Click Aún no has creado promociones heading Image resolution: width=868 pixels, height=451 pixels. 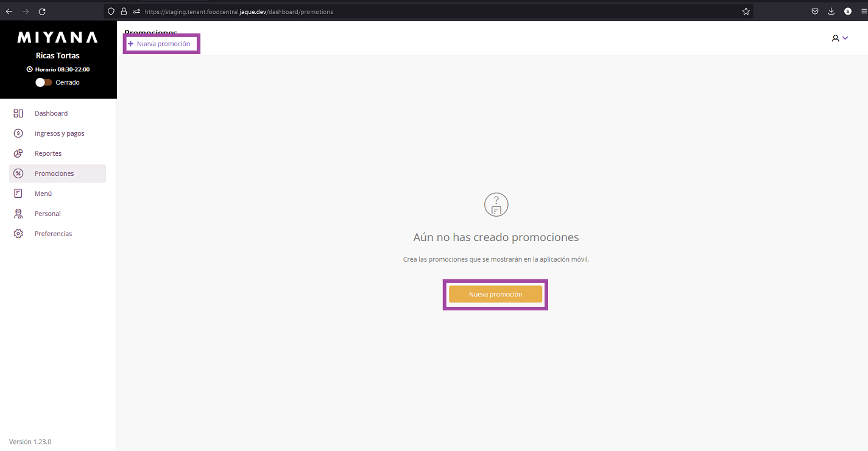496,237
